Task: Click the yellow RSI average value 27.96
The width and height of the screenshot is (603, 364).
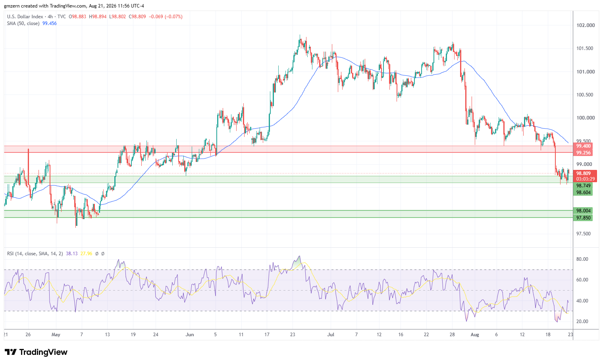Action: 86,253
